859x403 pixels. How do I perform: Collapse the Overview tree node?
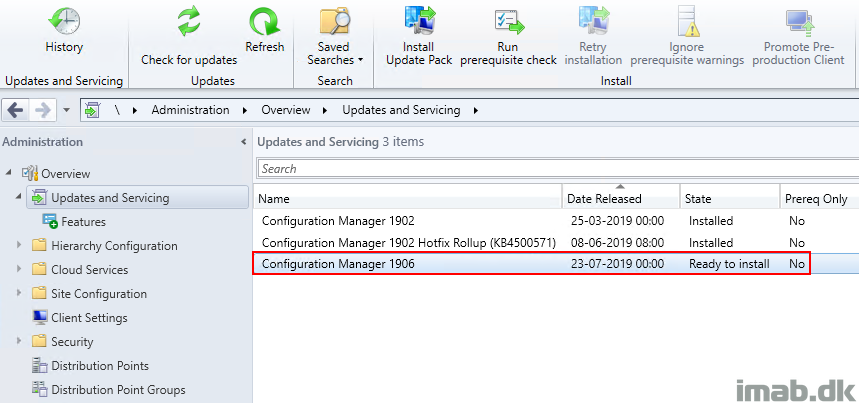(8, 173)
